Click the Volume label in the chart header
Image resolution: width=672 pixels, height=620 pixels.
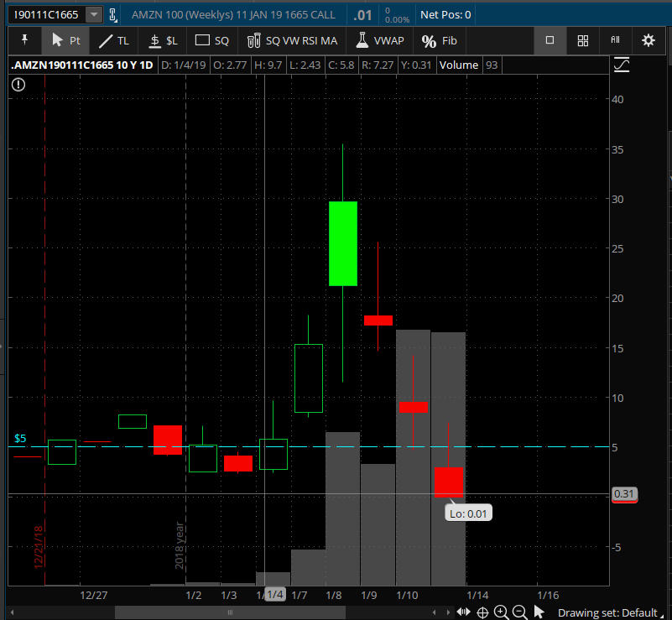pyautogui.click(x=458, y=64)
